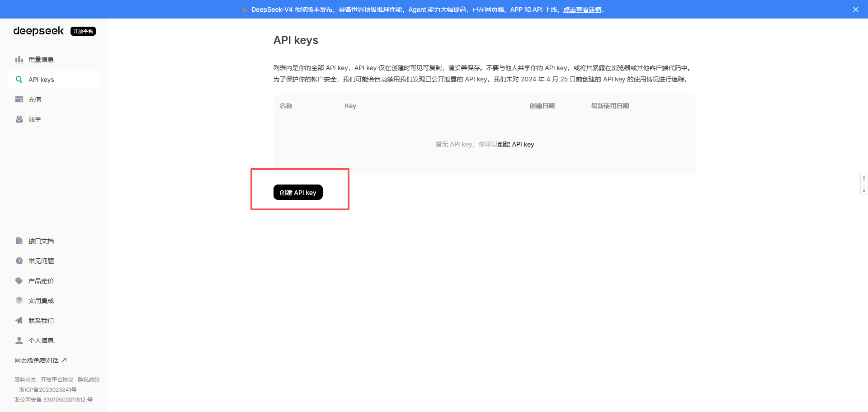
Task: Click the 个人信息 user icon
Action: click(x=19, y=341)
